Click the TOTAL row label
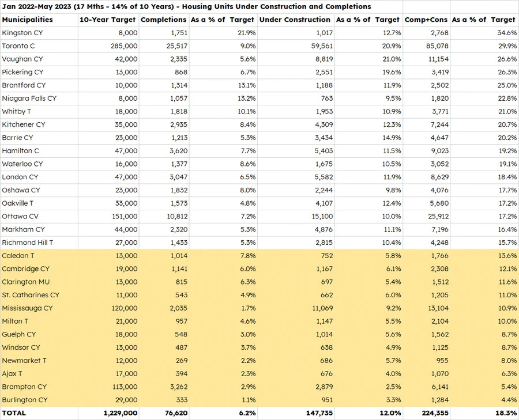Viewport: 519px width, 420px height. [14, 413]
